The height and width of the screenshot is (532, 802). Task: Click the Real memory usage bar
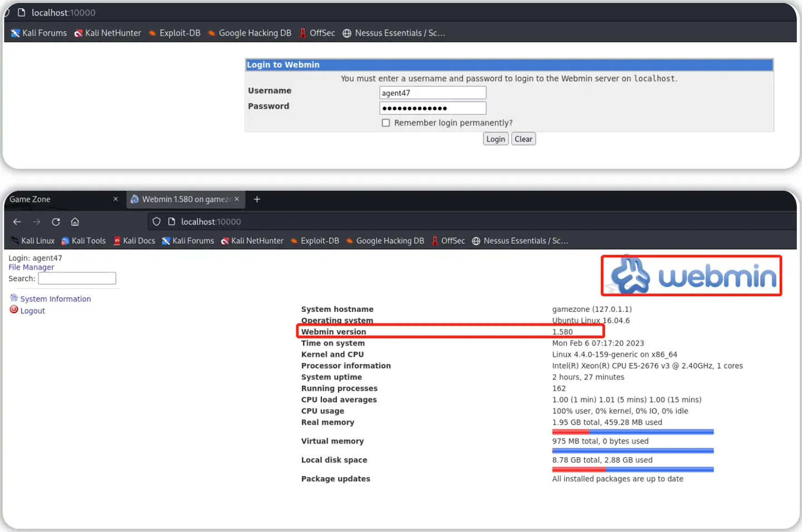click(x=633, y=432)
